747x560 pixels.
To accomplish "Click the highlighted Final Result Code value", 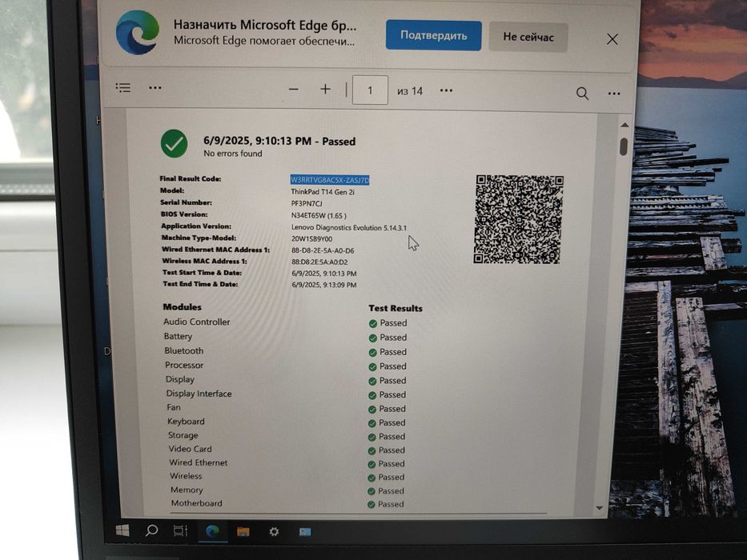I will pos(330,179).
